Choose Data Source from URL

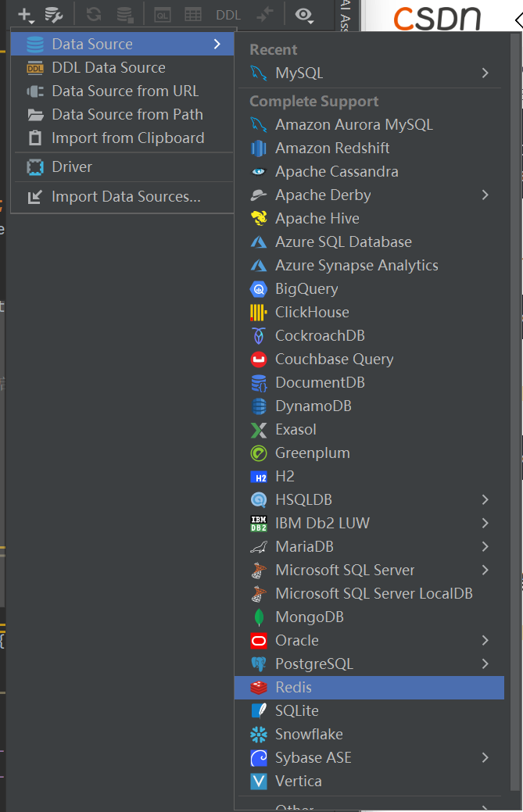(x=122, y=91)
